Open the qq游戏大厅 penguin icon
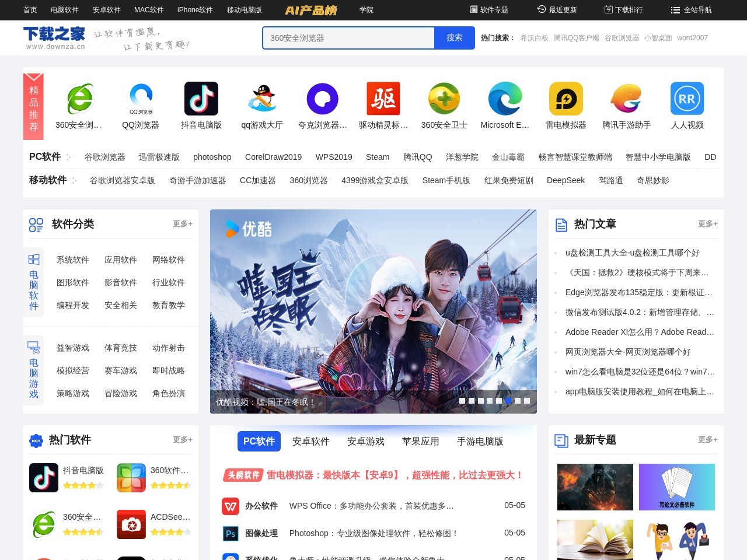747x560 pixels. [x=262, y=99]
